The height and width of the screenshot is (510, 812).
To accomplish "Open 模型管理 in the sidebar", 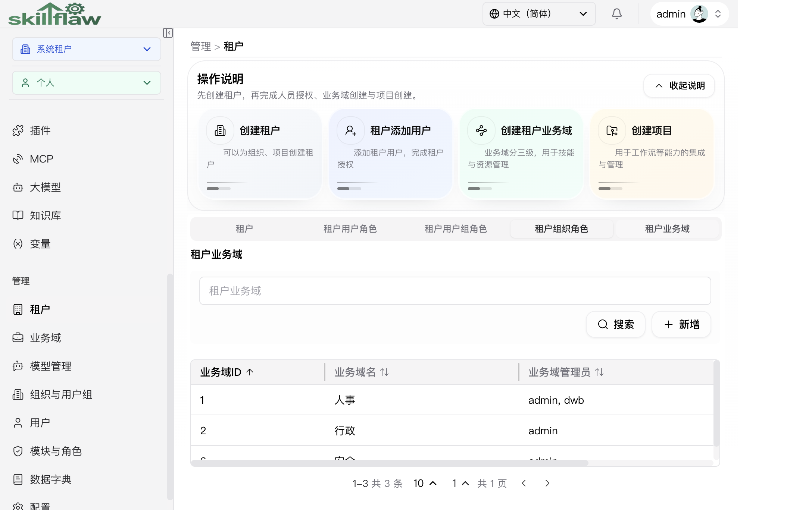I will pos(51,366).
